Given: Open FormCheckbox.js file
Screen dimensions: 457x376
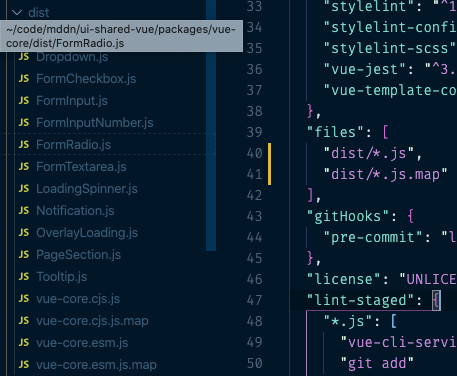Looking at the screenshot, I should coord(86,79).
